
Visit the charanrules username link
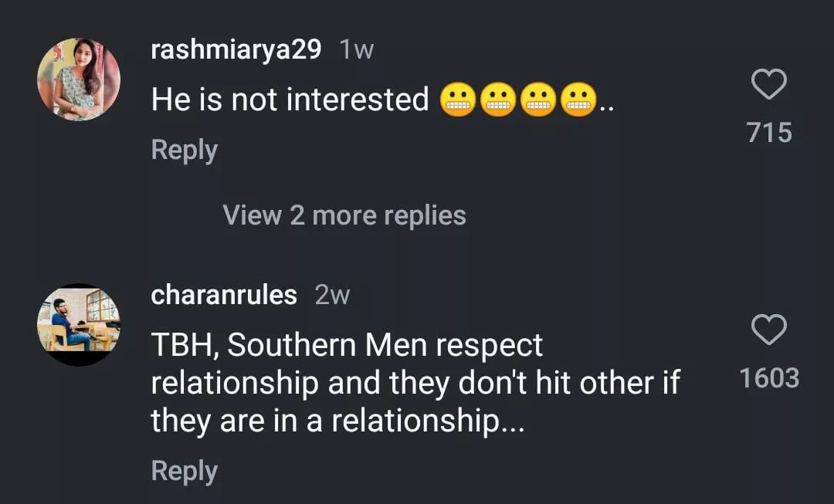(x=224, y=295)
